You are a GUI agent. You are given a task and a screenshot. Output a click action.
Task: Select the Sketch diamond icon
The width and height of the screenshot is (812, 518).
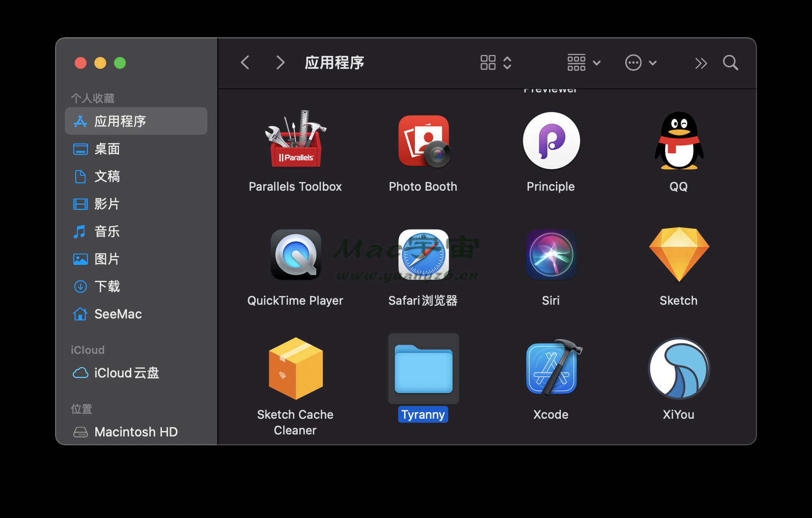pos(679,255)
